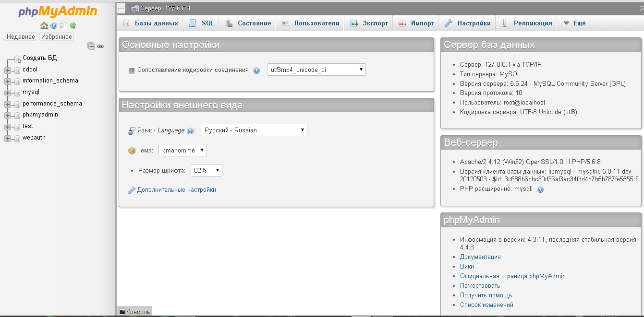The image size is (644, 317).
Task: Open the Вики link
Action: [467, 267]
